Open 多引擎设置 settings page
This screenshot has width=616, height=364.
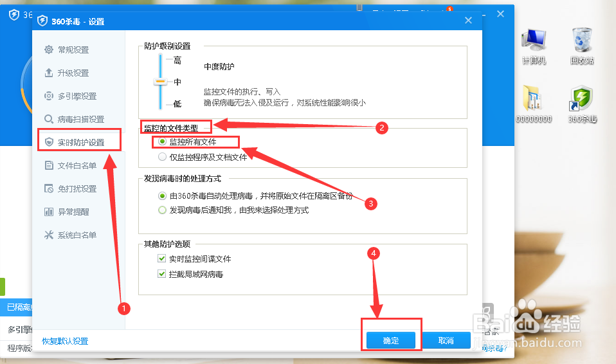77,96
